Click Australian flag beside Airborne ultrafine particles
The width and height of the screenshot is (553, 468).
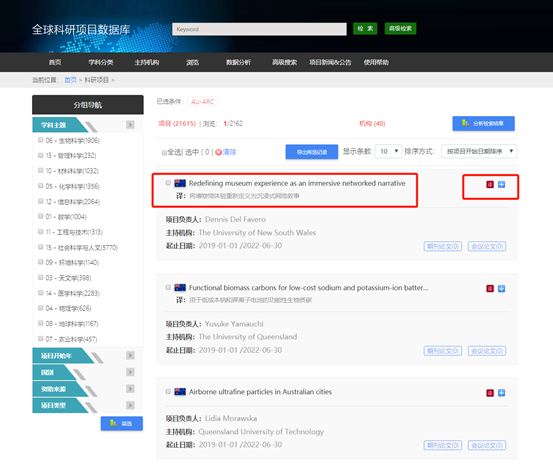click(180, 392)
